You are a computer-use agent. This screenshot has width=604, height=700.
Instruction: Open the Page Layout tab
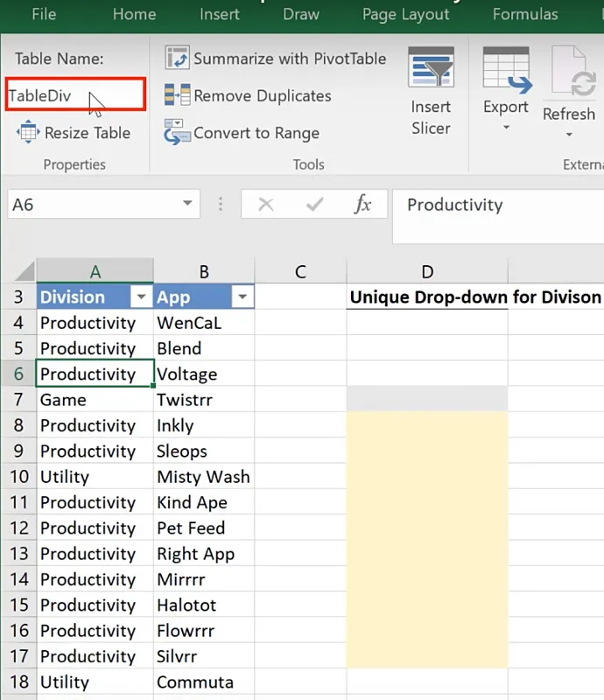pyautogui.click(x=406, y=14)
